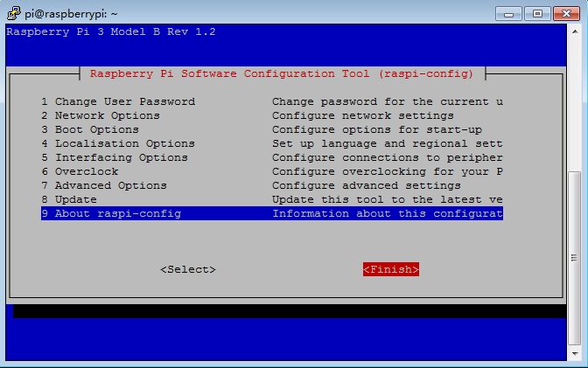Close the pi@raspberrypi terminal window
Viewport: 588px width, 368px height.
click(567, 14)
